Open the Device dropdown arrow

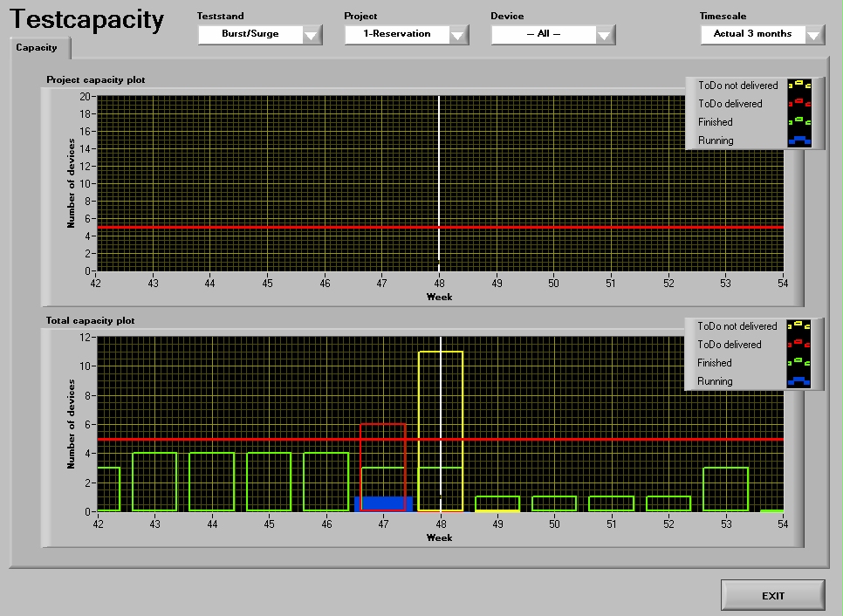[604, 35]
